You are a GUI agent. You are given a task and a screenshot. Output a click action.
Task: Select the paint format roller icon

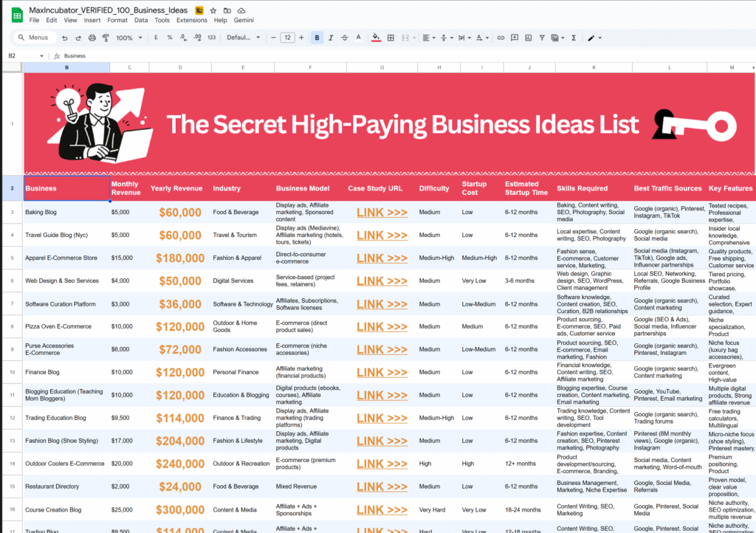[x=106, y=38]
